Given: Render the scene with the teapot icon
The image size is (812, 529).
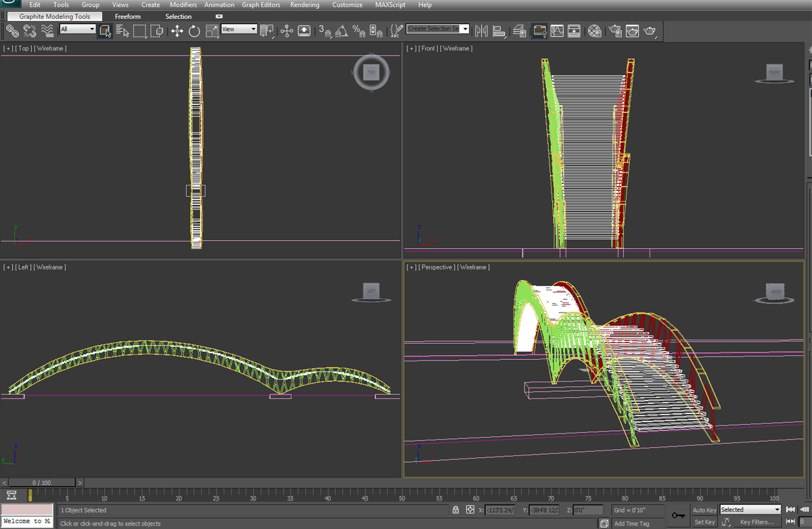Looking at the screenshot, I should click(649, 31).
